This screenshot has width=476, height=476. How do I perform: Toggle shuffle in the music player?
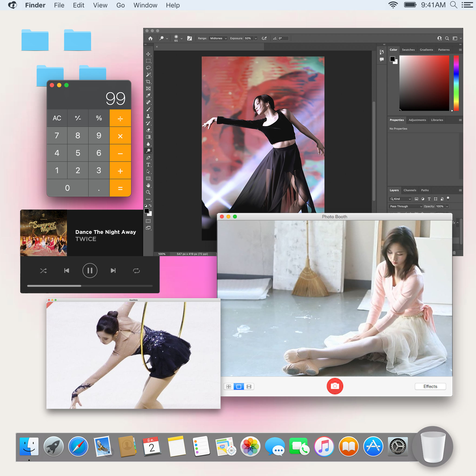pyautogui.click(x=43, y=271)
